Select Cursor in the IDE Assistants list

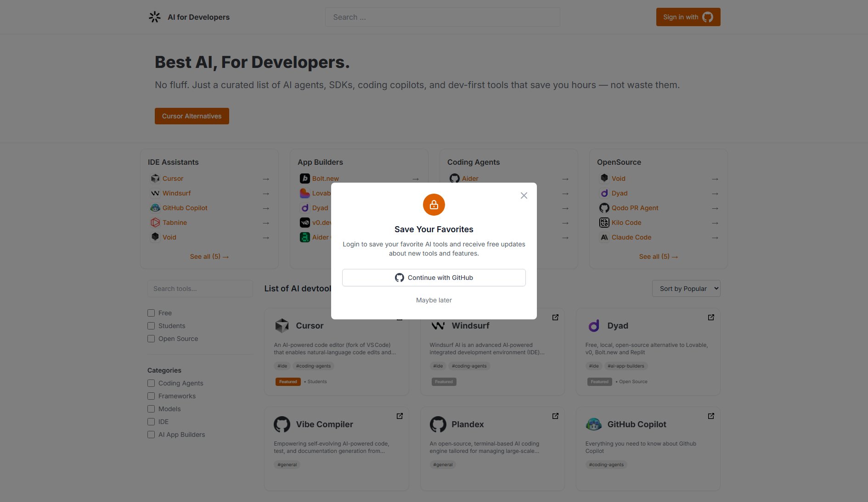173,178
